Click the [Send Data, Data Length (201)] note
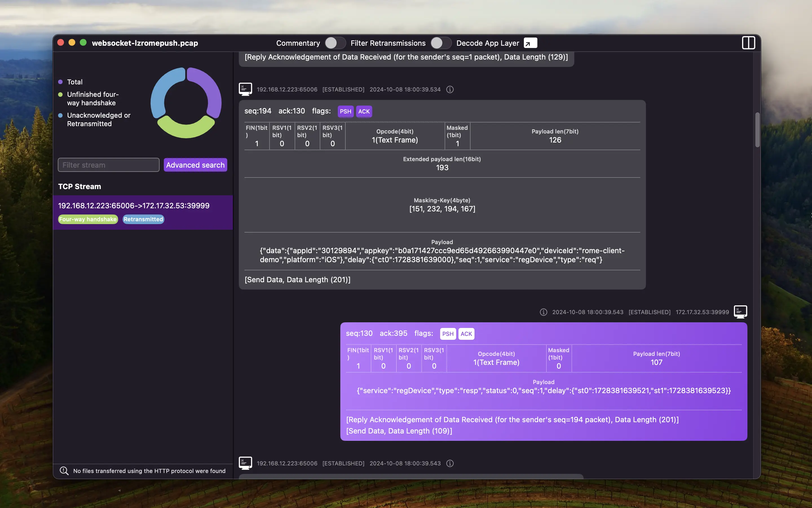Viewport: 812px width, 508px height. (x=297, y=279)
